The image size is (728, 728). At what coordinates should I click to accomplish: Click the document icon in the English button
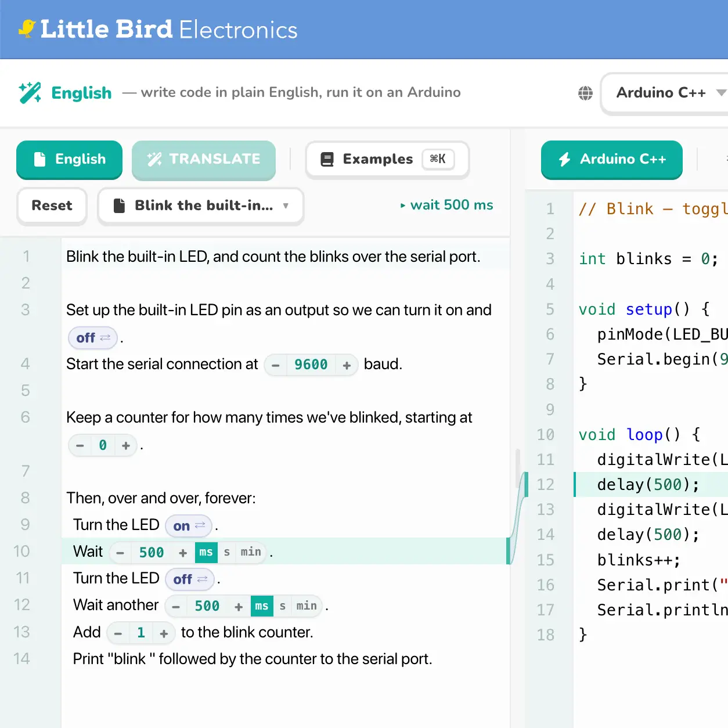(x=39, y=159)
